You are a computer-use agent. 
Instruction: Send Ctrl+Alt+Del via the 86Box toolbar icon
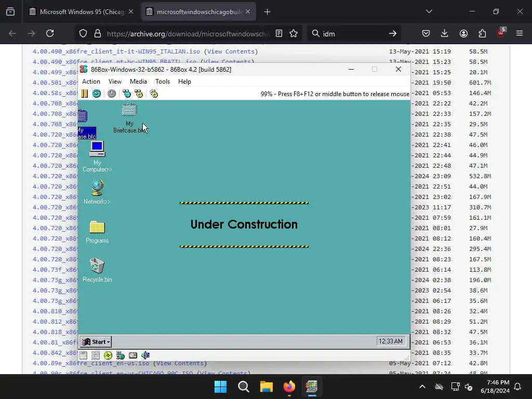click(127, 94)
